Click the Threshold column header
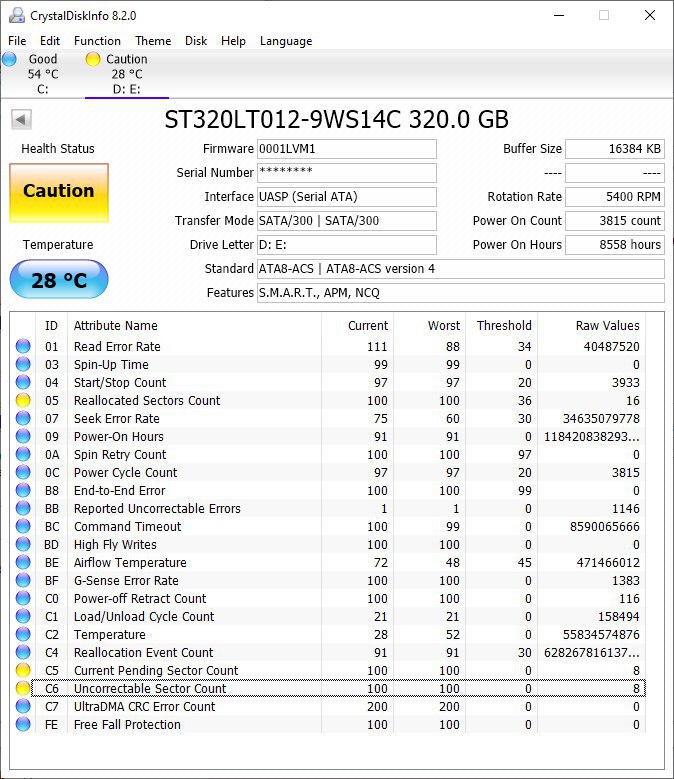The width and height of the screenshot is (674, 779). tap(504, 325)
